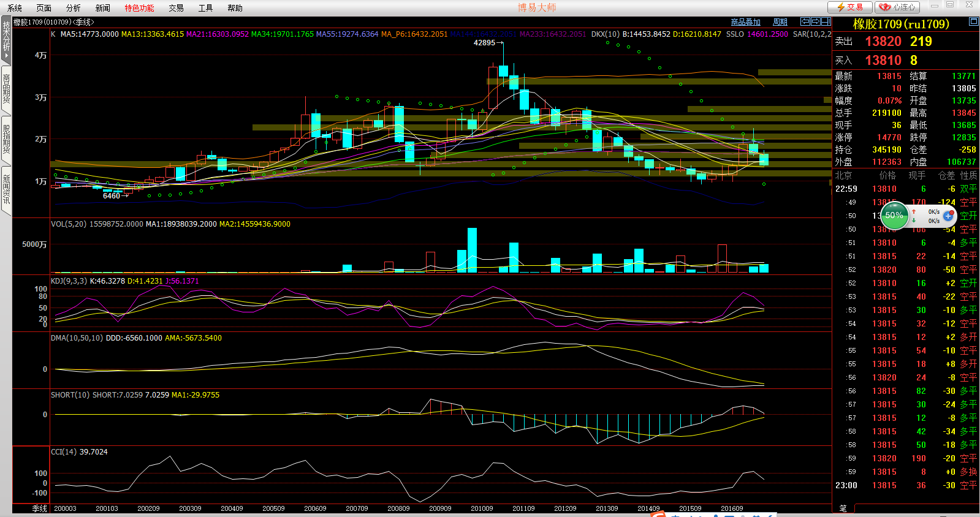980x517 pixels.
Task: Click the :59 多换 tick row
Action: tap(906, 472)
